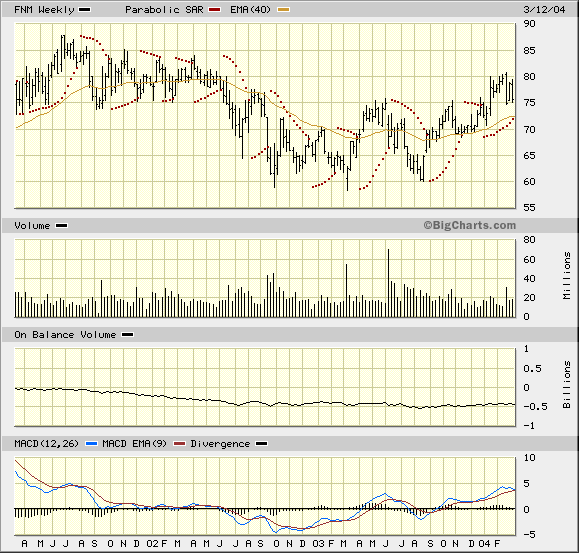Click the Billions axis label
The height and width of the screenshot is (553, 579).
click(566, 385)
